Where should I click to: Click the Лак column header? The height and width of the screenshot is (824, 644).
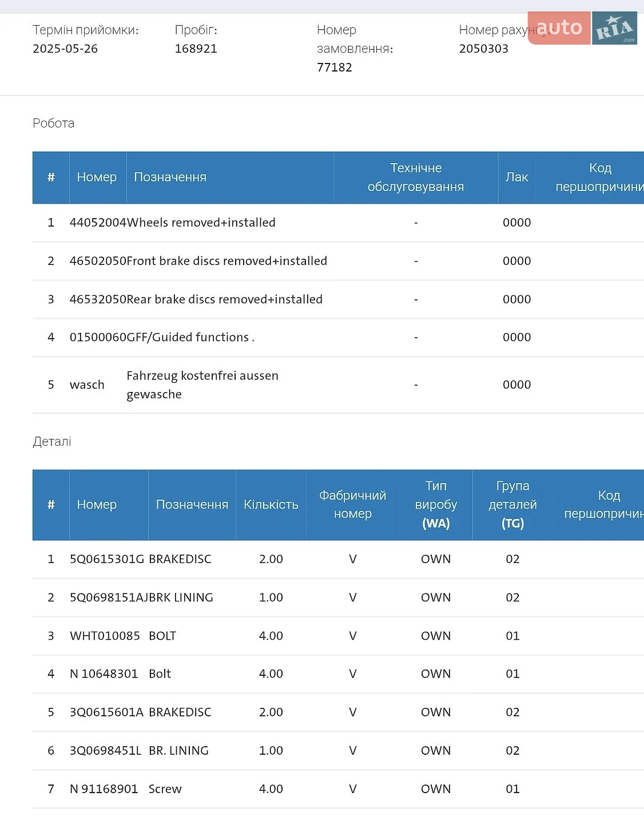[x=517, y=177]
